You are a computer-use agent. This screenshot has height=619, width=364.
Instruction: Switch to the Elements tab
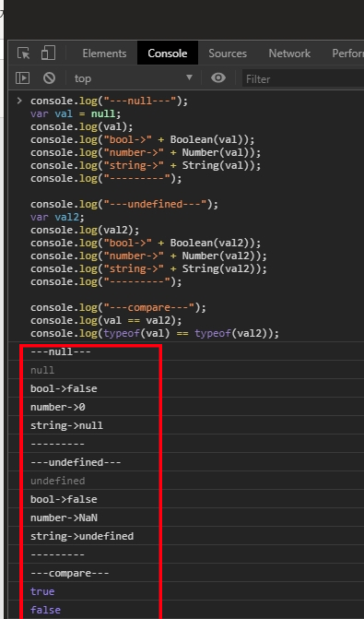[x=104, y=54]
